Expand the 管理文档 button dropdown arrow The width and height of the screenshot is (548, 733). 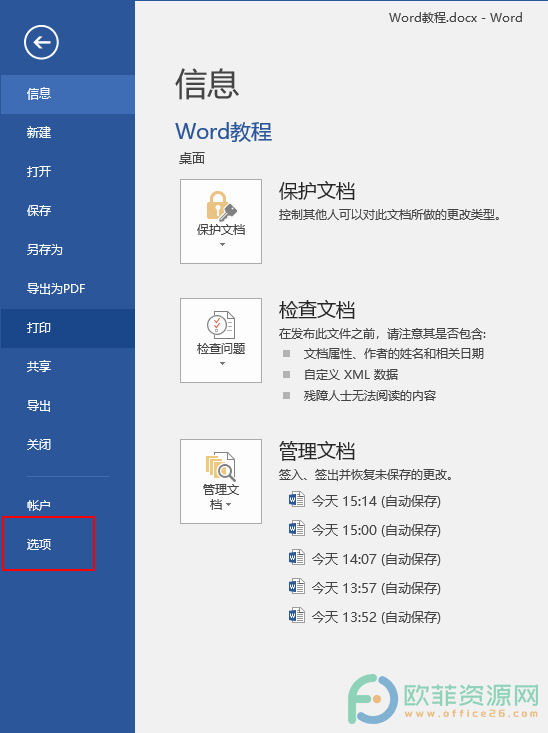click(x=228, y=504)
